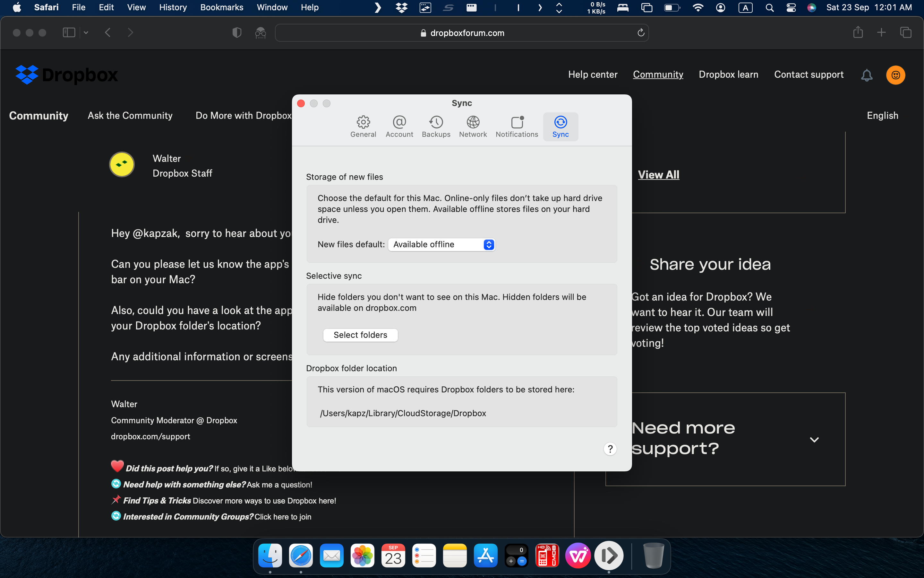Click the Safari extension mask icon

coord(261,33)
